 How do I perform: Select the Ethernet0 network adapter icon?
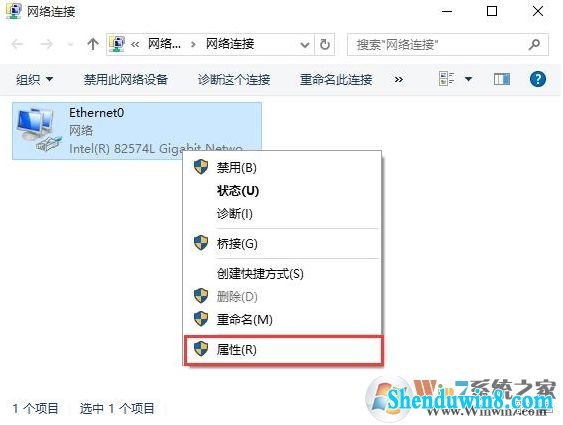coord(38,130)
